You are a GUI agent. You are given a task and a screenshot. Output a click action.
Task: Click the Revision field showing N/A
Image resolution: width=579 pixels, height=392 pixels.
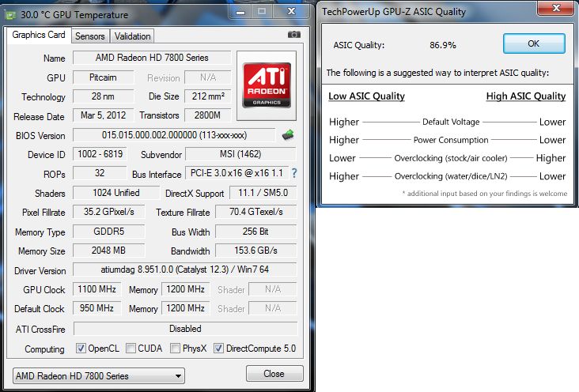pos(208,77)
